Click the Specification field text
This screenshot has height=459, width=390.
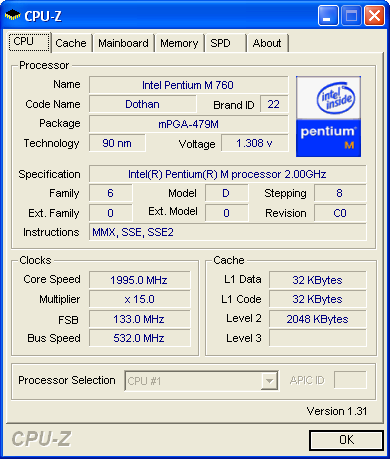pos(227,174)
